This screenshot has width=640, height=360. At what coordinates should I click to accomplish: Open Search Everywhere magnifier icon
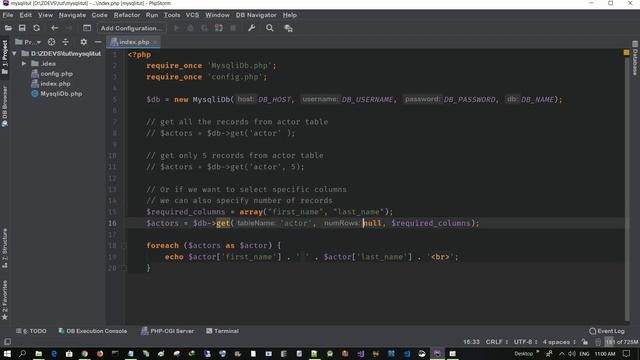pyautogui.click(x=270, y=28)
